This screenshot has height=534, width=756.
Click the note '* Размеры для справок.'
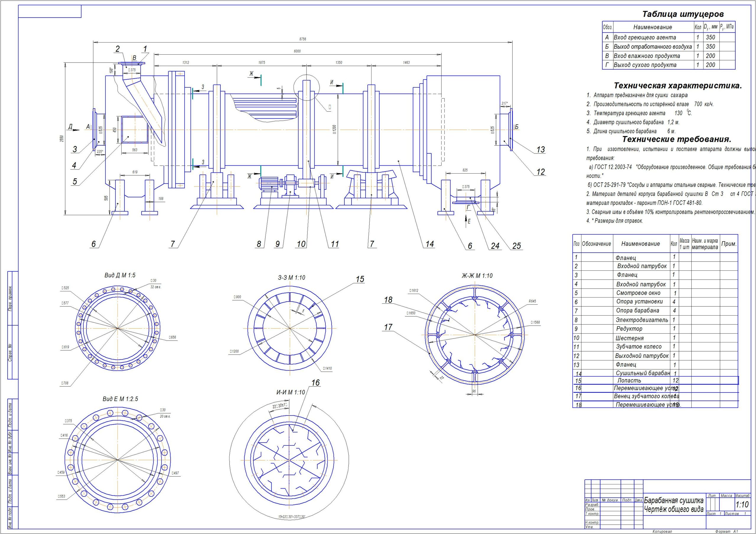(615, 221)
